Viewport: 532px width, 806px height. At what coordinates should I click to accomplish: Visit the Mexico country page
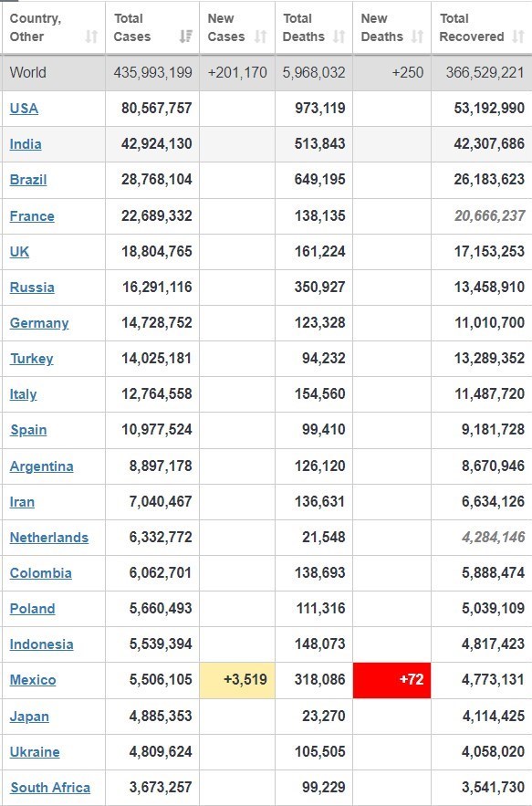(33, 679)
